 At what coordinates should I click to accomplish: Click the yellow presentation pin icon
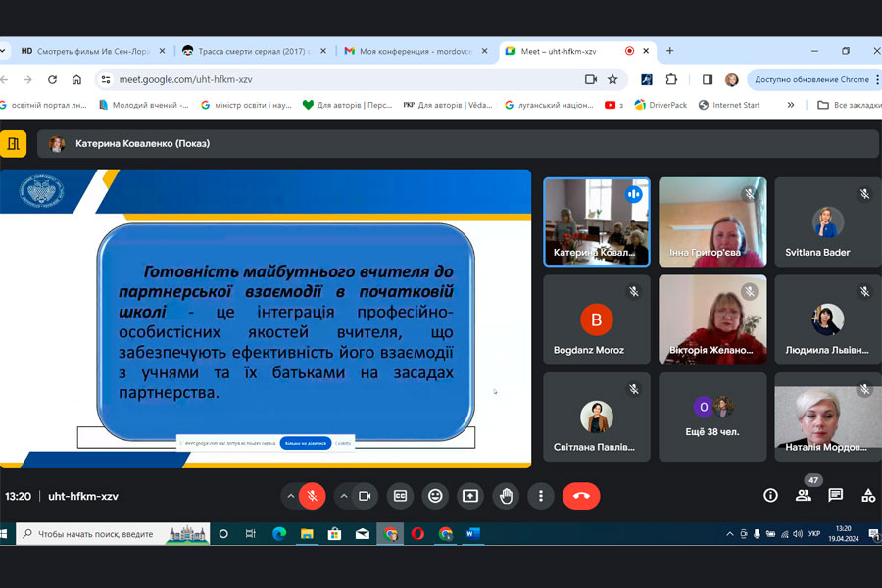point(13,144)
